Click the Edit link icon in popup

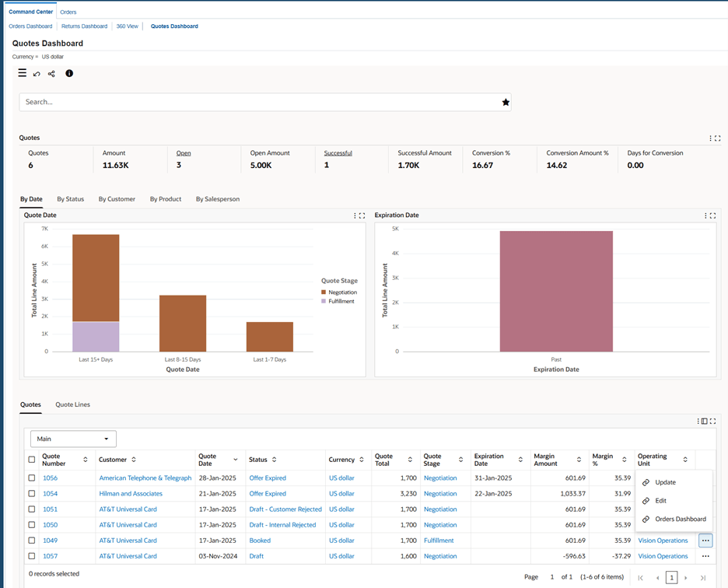(646, 501)
